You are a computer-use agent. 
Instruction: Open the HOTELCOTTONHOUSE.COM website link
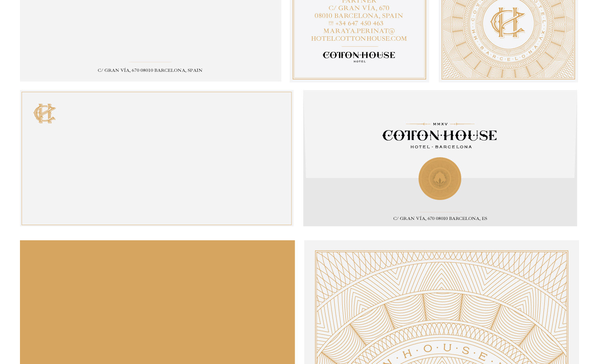(x=359, y=38)
